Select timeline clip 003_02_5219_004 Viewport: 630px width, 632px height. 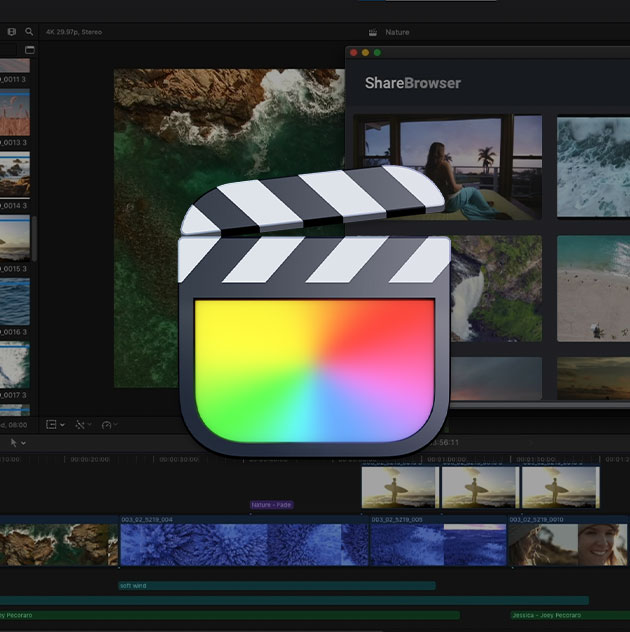click(244, 541)
